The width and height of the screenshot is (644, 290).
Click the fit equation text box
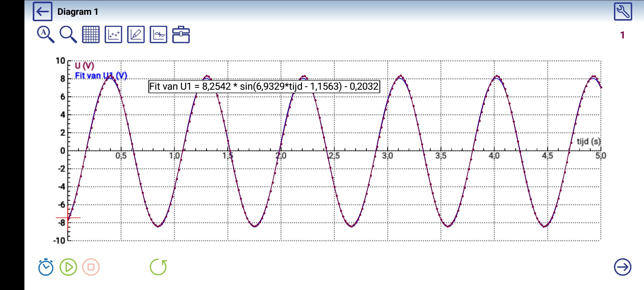264,86
